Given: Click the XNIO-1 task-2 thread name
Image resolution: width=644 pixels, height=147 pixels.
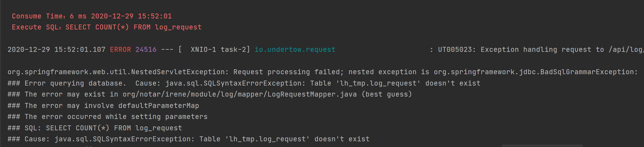Looking at the screenshot, I should tap(220, 50).
